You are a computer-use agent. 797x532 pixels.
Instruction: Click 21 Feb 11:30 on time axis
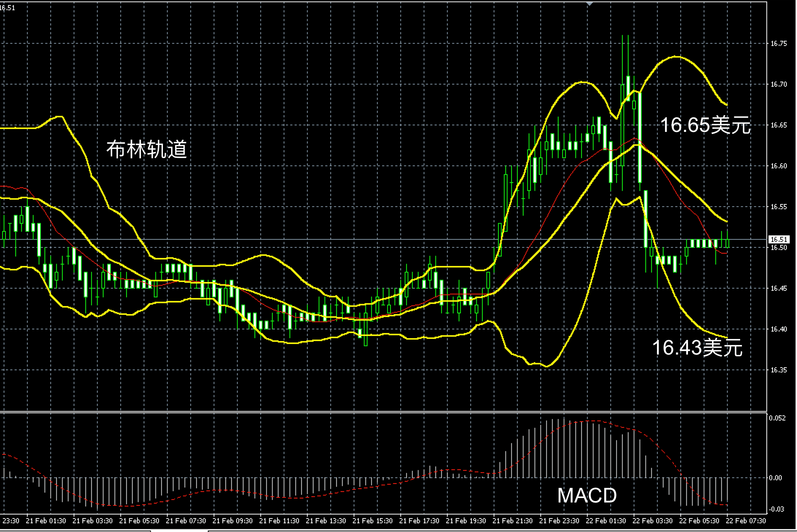(x=279, y=521)
